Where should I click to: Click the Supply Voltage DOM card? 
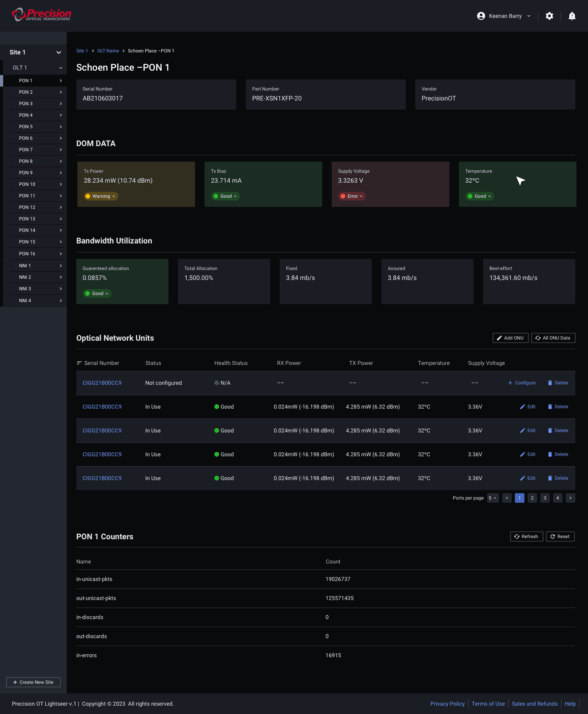391,184
